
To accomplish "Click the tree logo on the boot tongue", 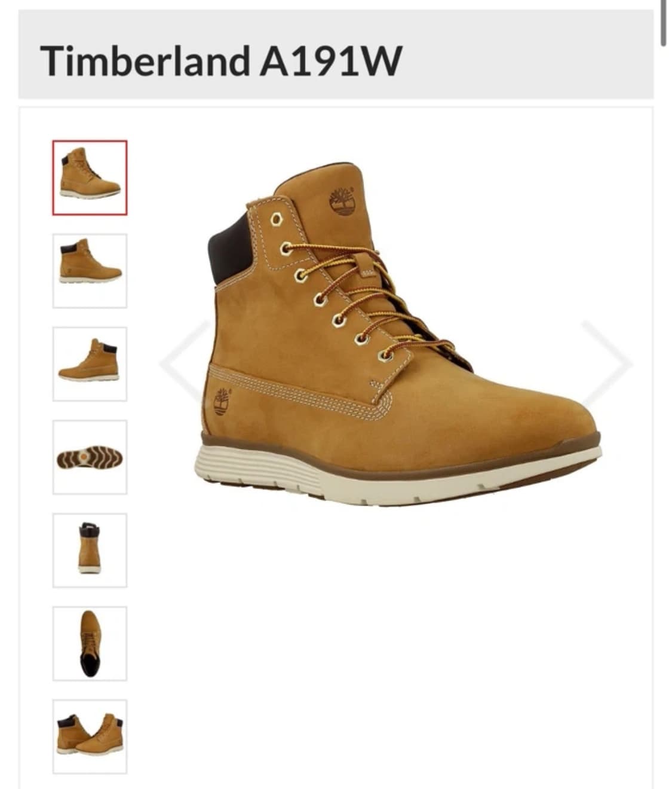I will (342, 201).
